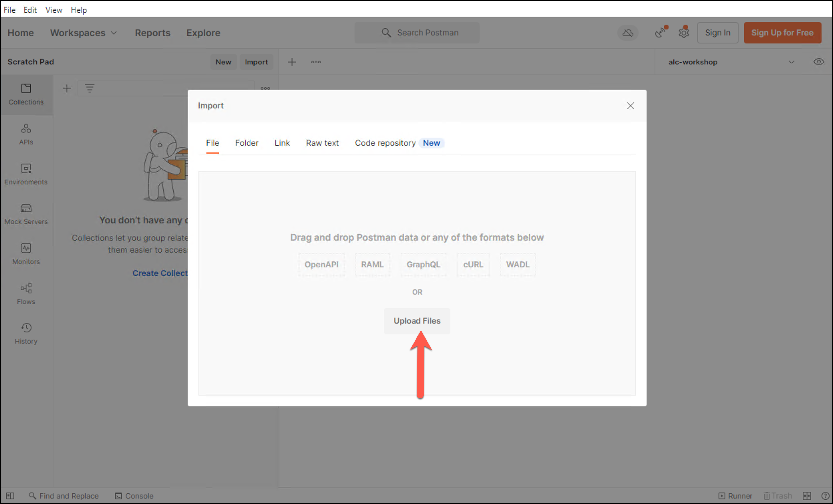The image size is (833, 504).
Task: Click the settings gear icon
Action: coord(683,33)
